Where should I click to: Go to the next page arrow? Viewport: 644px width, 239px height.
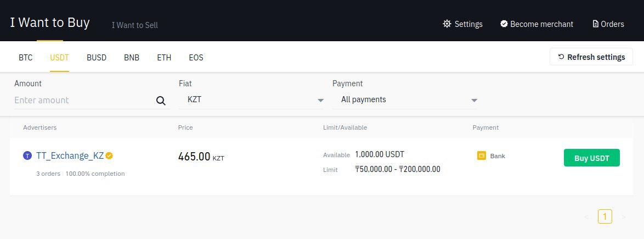click(x=624, y=217)
